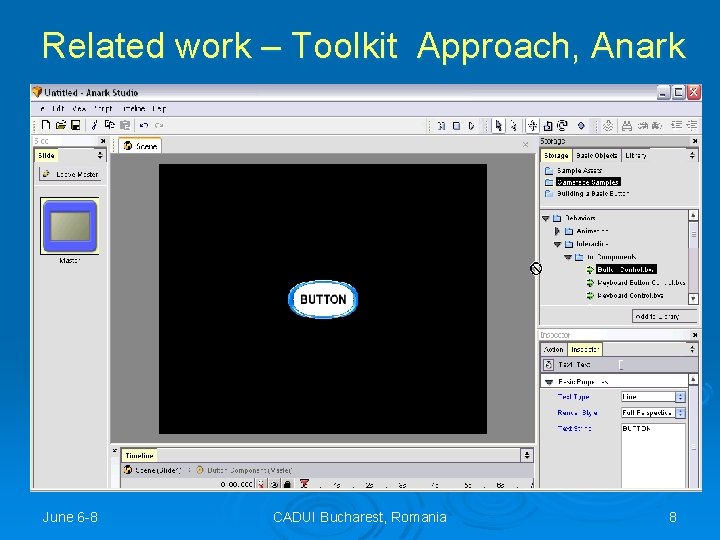Click the Undo arrow icon

pyautogui.click(x=144, y=125)
